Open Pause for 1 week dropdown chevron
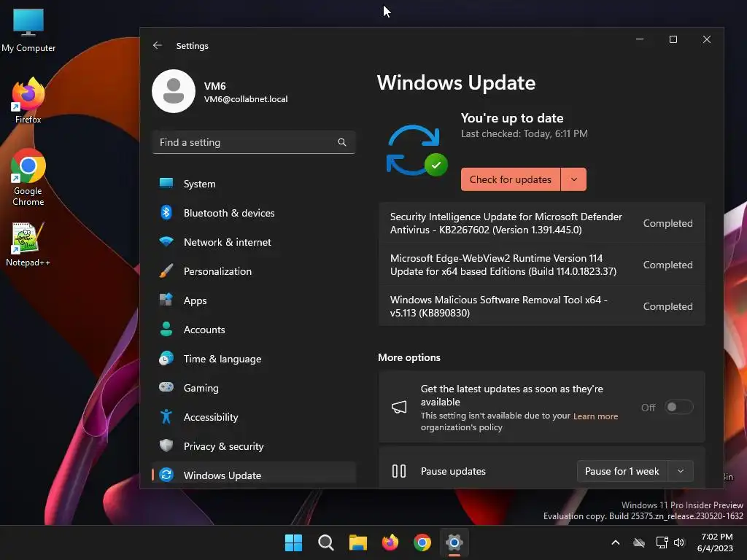Screen dimensions: 747x560 [681, 471]
